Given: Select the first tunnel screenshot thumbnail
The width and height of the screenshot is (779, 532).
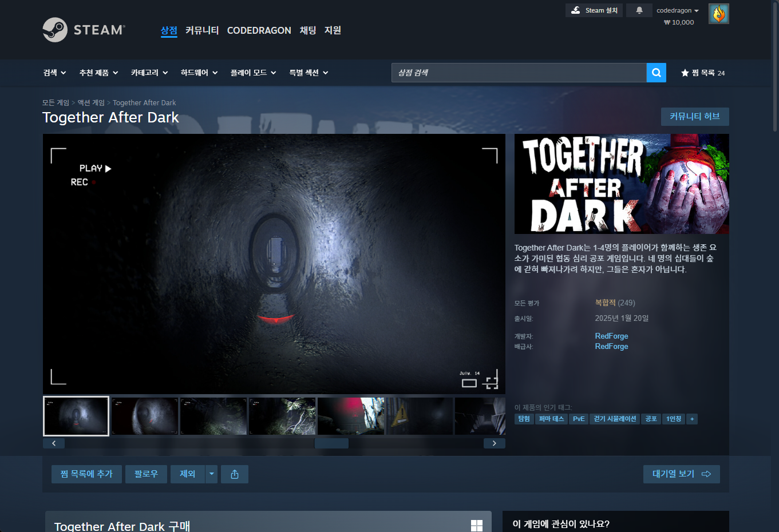Looking at the screenshot, I should pos(76,416).
